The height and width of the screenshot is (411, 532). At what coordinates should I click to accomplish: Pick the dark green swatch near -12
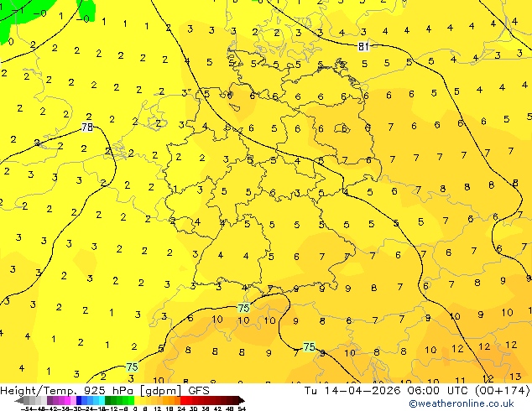[x=107, y=401]
